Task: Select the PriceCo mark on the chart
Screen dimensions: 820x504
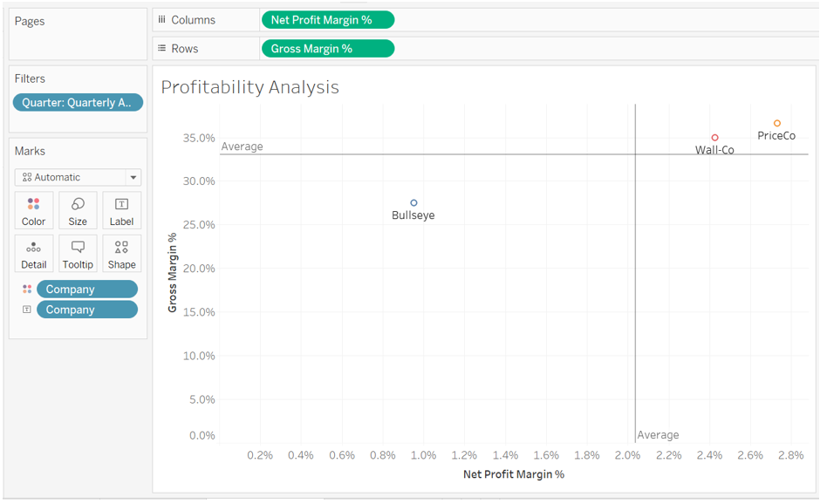Action: pos(776,122)
